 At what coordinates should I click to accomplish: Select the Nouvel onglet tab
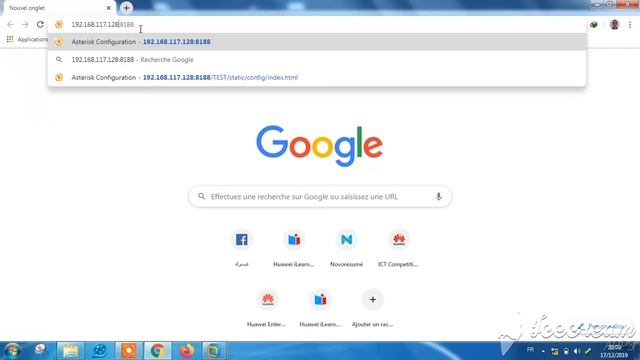59,8
